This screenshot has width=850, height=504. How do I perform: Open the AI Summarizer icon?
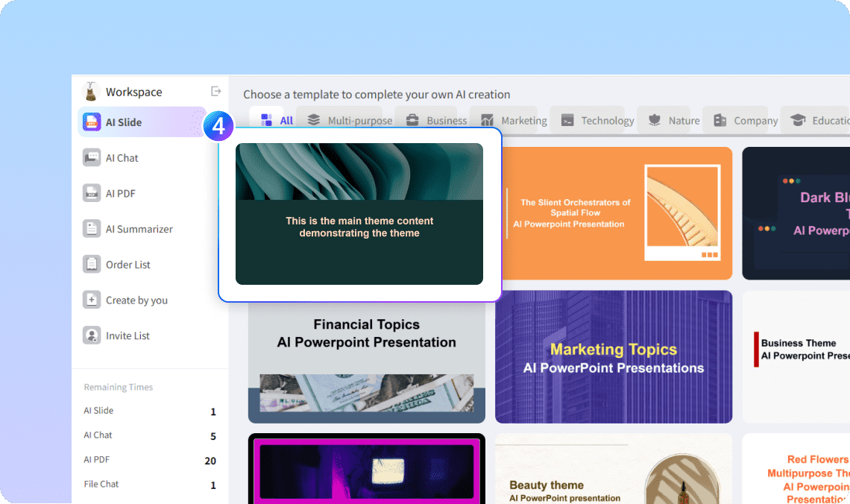coord(92,229)
